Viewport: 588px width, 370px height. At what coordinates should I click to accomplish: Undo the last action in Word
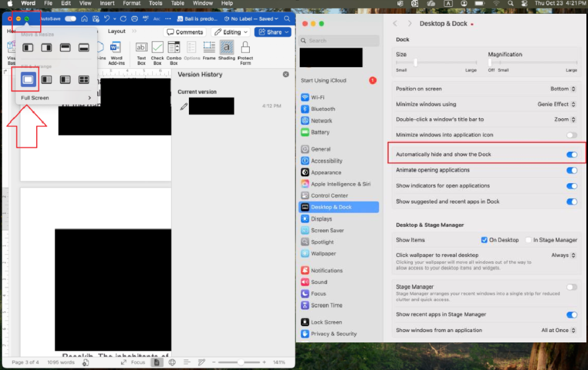pos(107,19)
